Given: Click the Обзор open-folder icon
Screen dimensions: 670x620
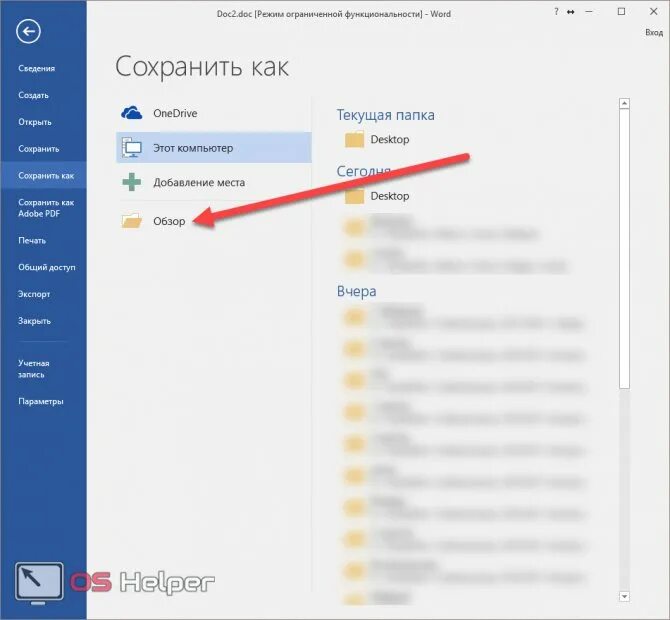Looking at the screenshot, I should pyautogui.click(x=132, y=220).
